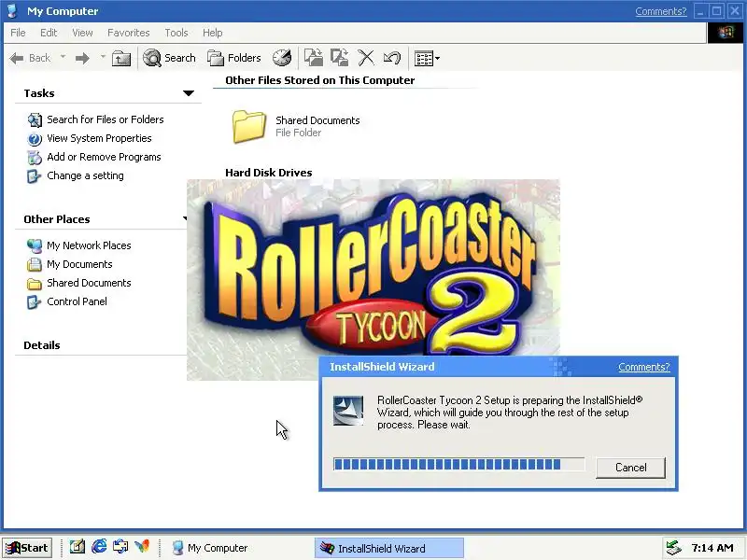747x560 pixels.
Task: Cancel the InstallShield Wizard setup
Action: click(x=630, y=468)
